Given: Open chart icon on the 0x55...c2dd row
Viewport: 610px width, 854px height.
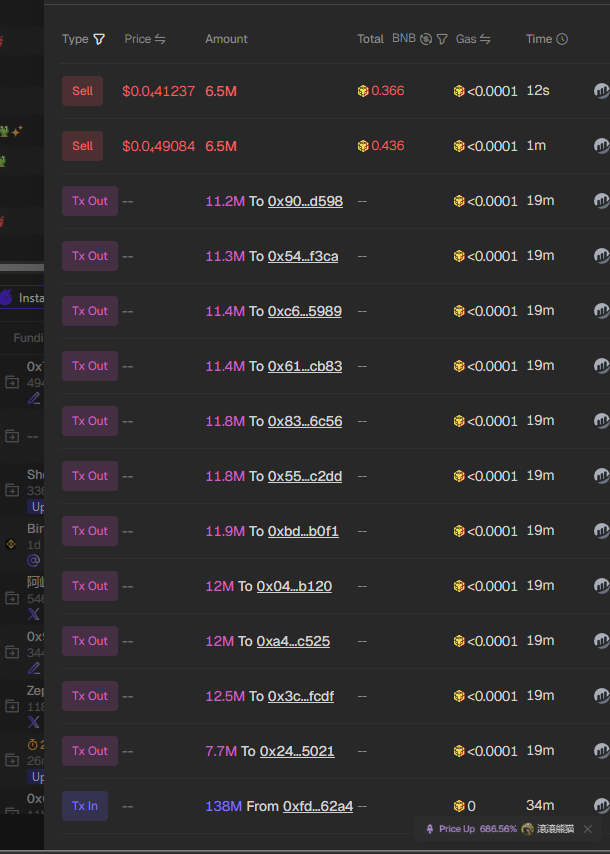Looking at the screenshot, I should tap(601, 476).
